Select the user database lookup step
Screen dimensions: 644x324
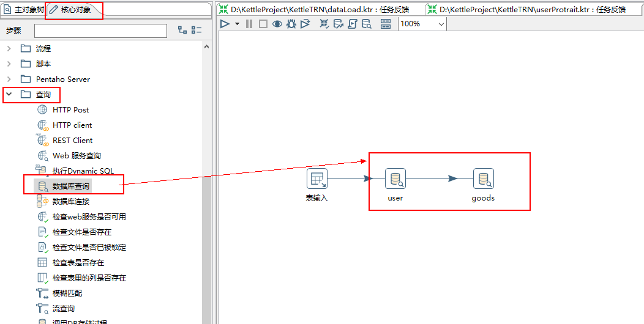tap(395, 179)
